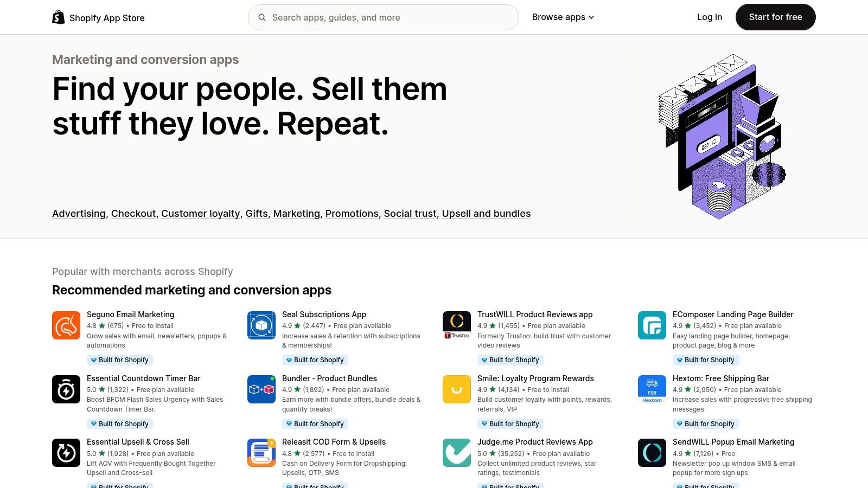
Task: Expand the Browse apps dropdown
Action: coord(563,17)
